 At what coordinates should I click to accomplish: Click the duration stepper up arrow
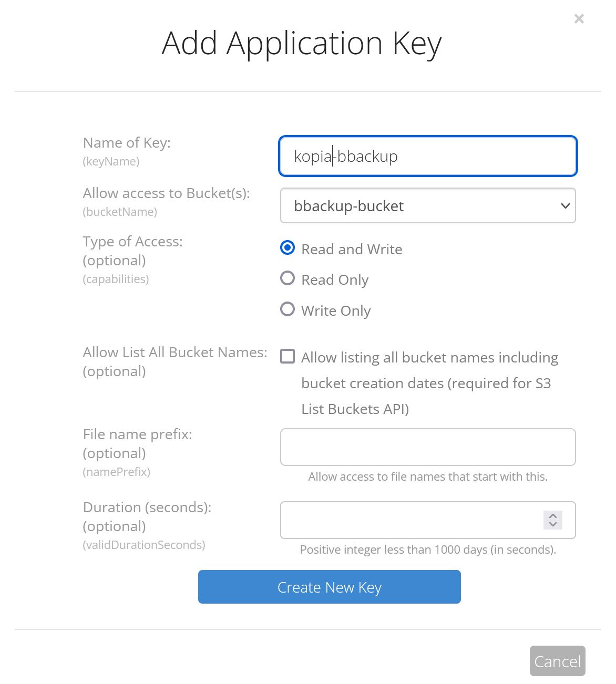click(x=553, y=516)
